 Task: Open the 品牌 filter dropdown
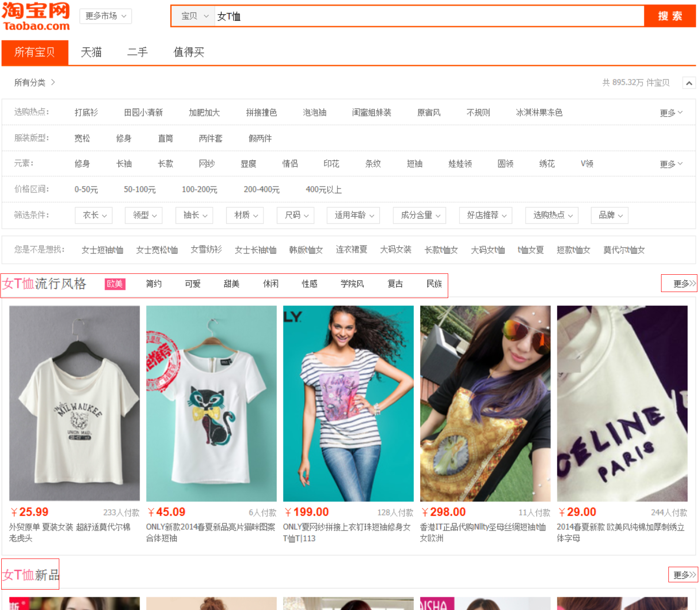pyautogui.click(x=610, y=215)
